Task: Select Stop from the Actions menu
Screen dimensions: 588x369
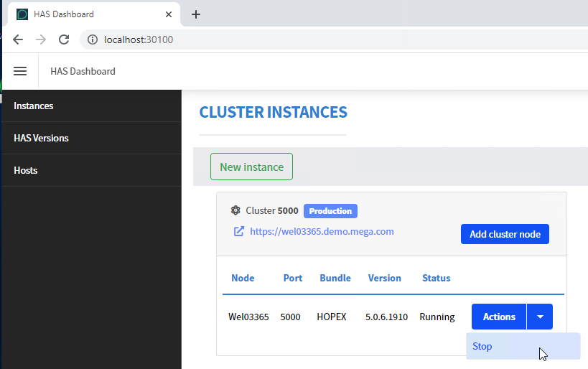Action: [x=482, y=346]
